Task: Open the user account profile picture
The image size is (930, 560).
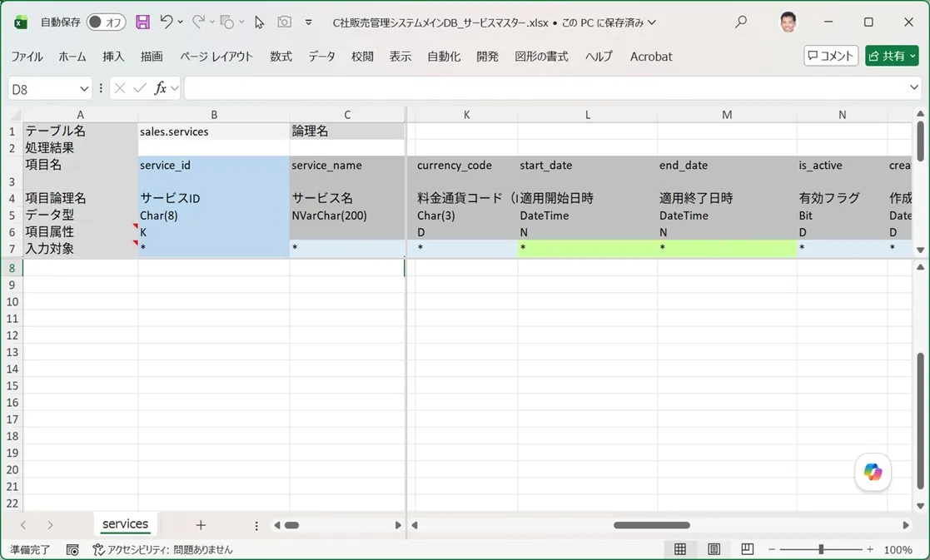Action: pyautogui.click(x=788, y=22)
